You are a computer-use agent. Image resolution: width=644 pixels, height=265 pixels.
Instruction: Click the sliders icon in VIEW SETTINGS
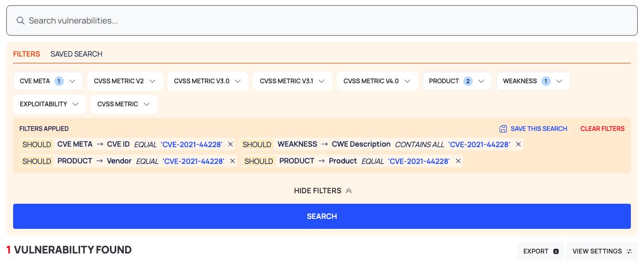pos(629,251)
